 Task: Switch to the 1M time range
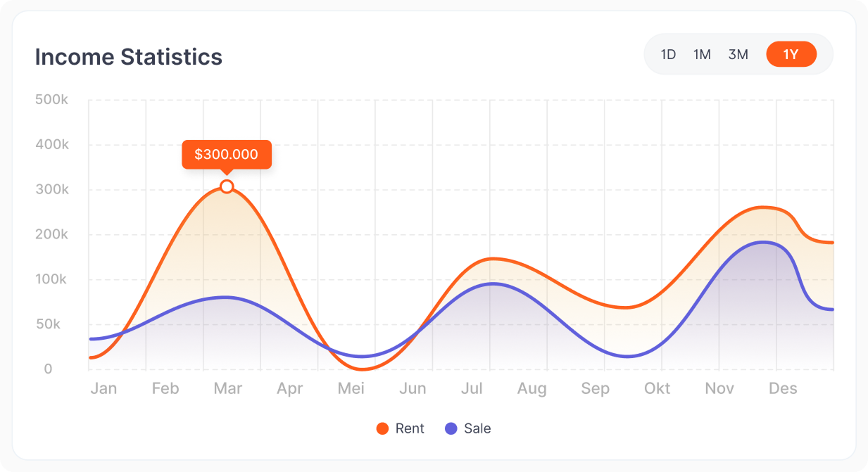coord(702,54)
